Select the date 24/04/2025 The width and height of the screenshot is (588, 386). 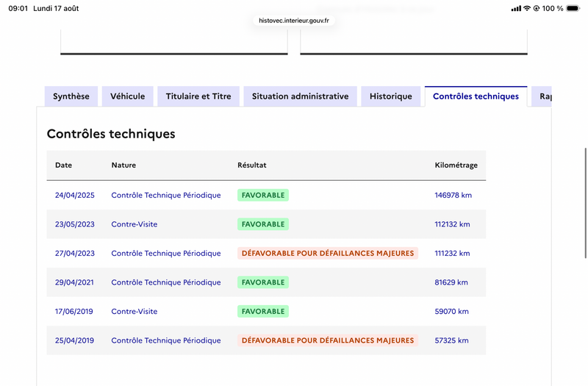point(75,195)
